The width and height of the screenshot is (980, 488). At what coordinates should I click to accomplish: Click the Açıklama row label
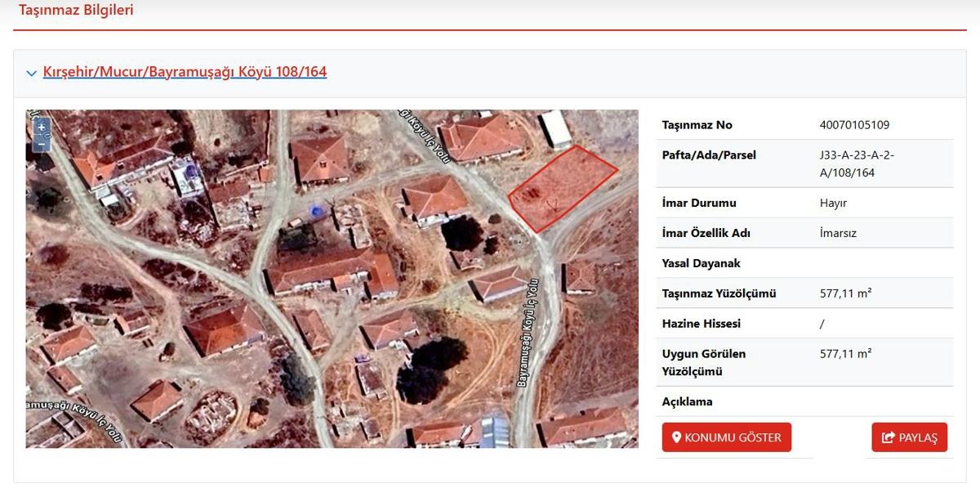[x=687, y=401]
